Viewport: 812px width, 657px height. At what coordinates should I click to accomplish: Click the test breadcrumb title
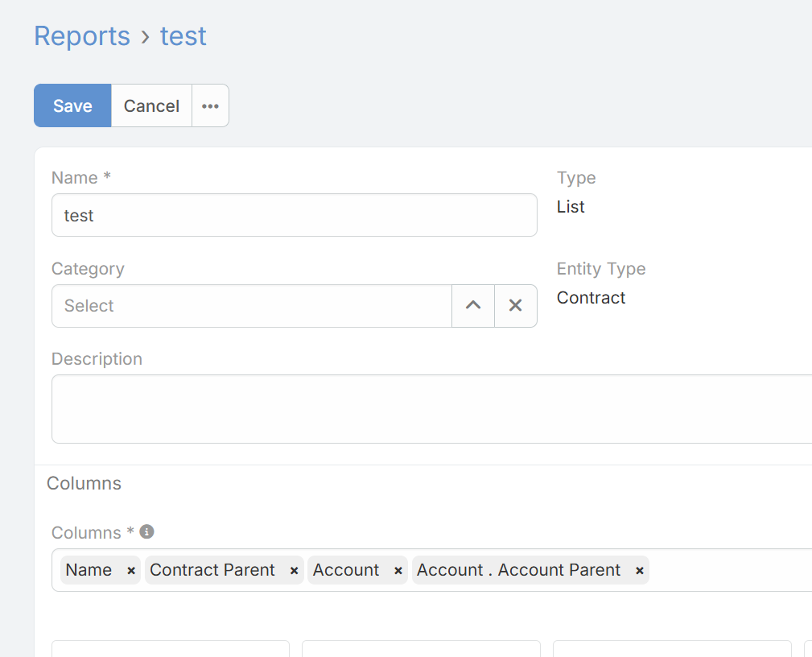point(183,36)
